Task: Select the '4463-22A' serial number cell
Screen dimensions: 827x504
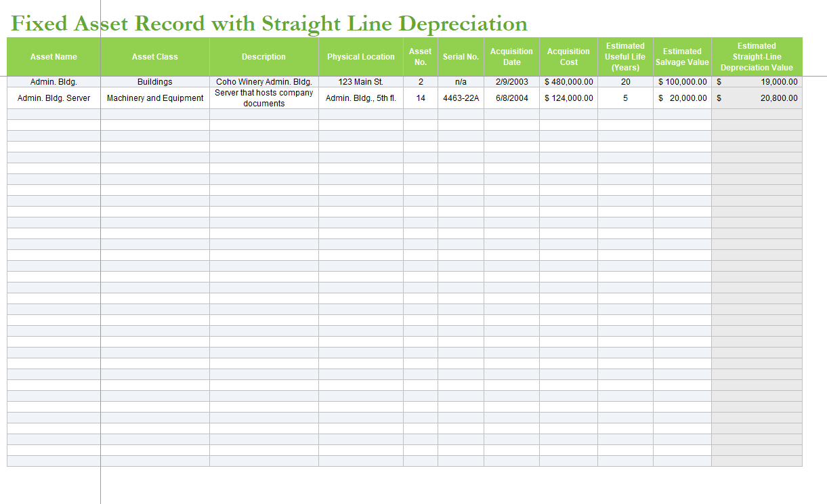Action: 461,98
